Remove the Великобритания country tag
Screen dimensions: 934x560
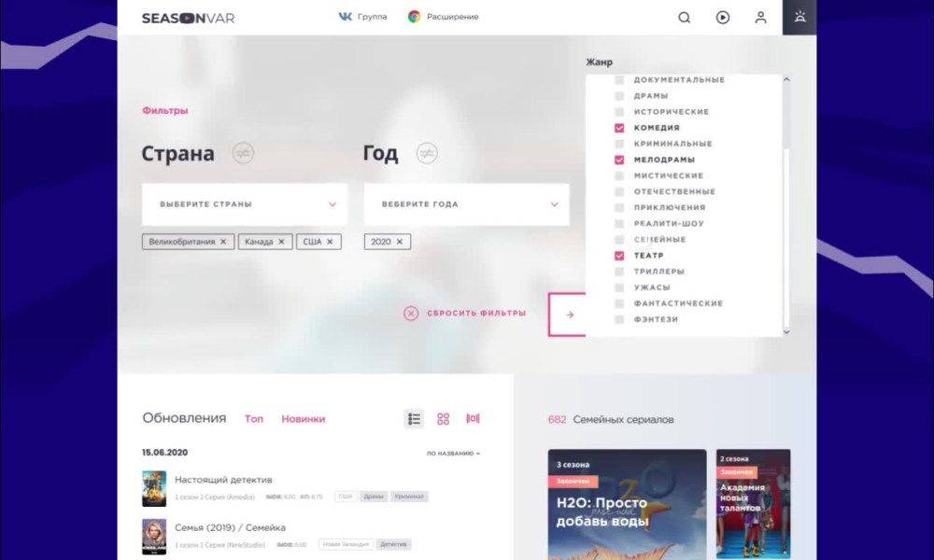point(223,242)
